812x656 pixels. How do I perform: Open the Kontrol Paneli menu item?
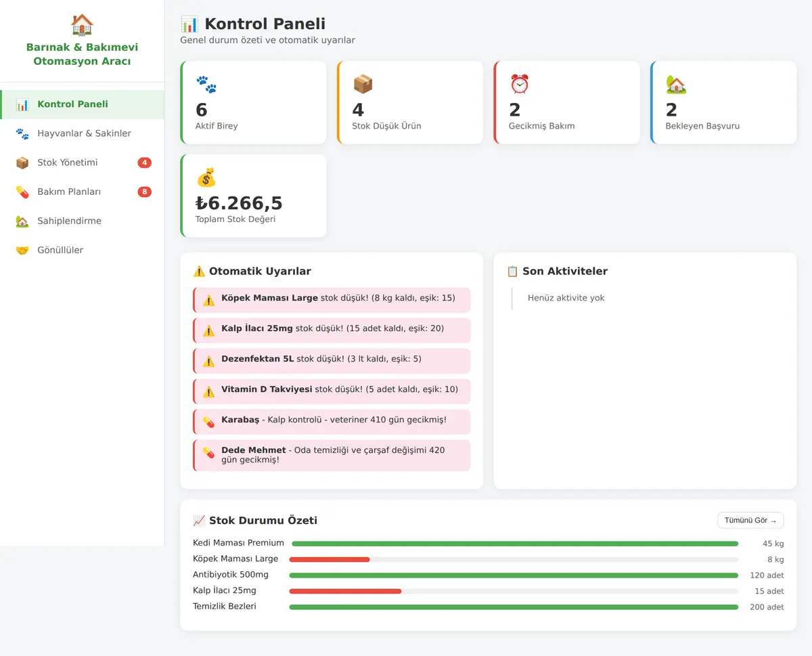[x=82, y=104]
